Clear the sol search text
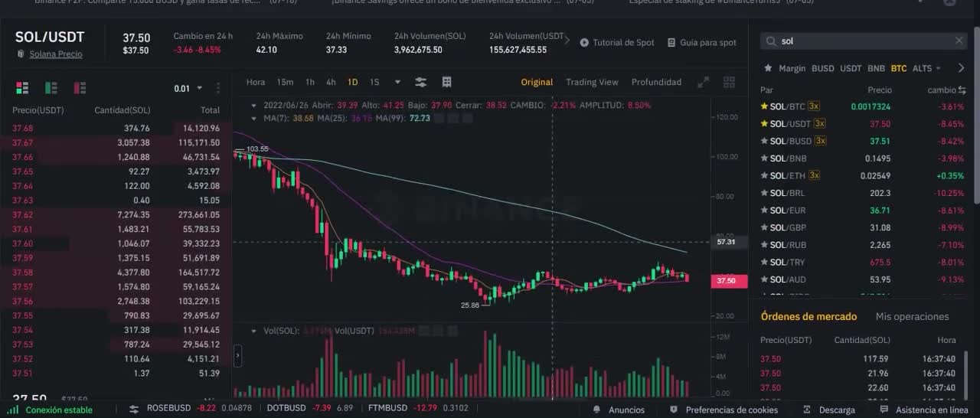This screenshot has width=980, height=418. pyautogui.click(x=959, y=41)
